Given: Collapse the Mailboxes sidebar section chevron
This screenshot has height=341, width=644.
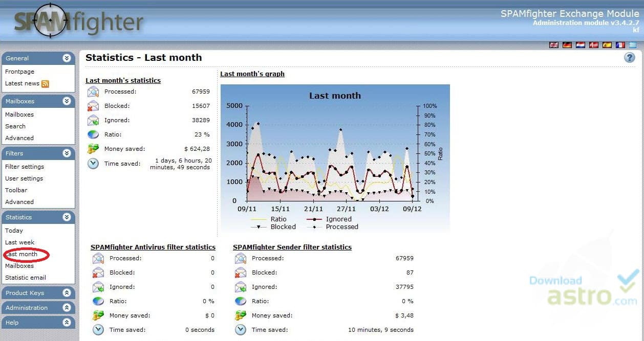Looking at the screenshot, I should pos(67,101).
